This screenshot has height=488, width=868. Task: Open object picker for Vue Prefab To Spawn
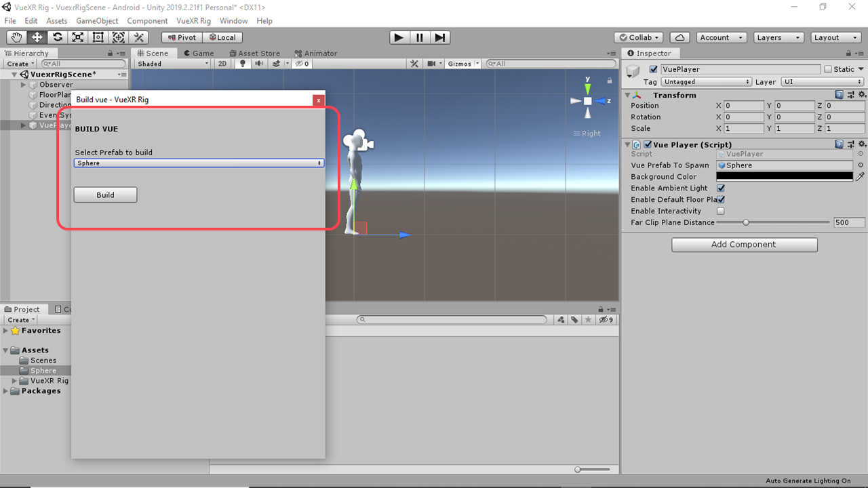(861, 165)
